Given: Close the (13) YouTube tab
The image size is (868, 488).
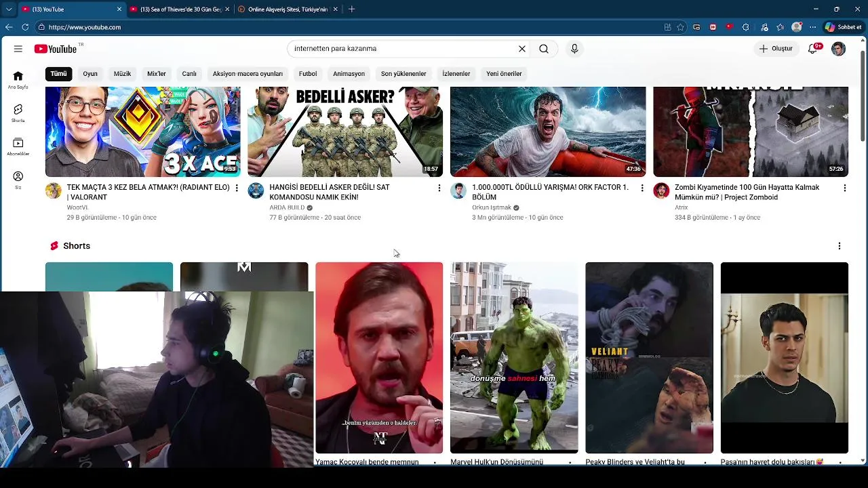Looking at the screenshot, I should pos(119,9).
